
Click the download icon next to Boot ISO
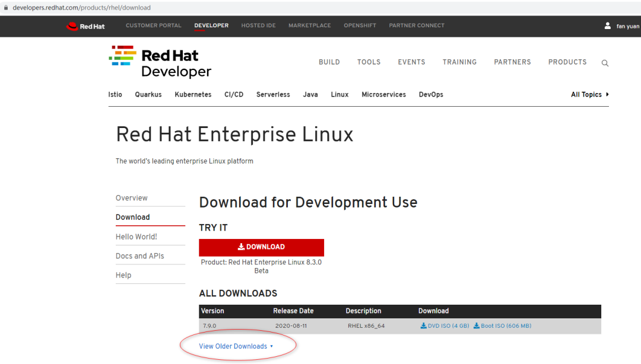[476, 325]
